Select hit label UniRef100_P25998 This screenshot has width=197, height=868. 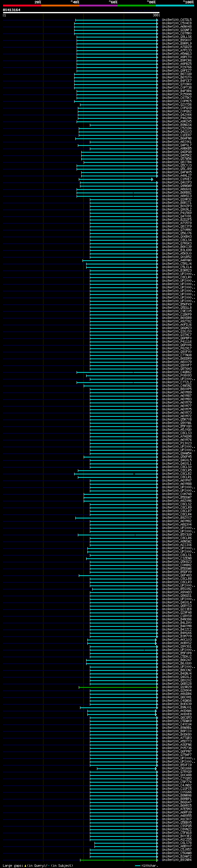[x=176, y=94]
